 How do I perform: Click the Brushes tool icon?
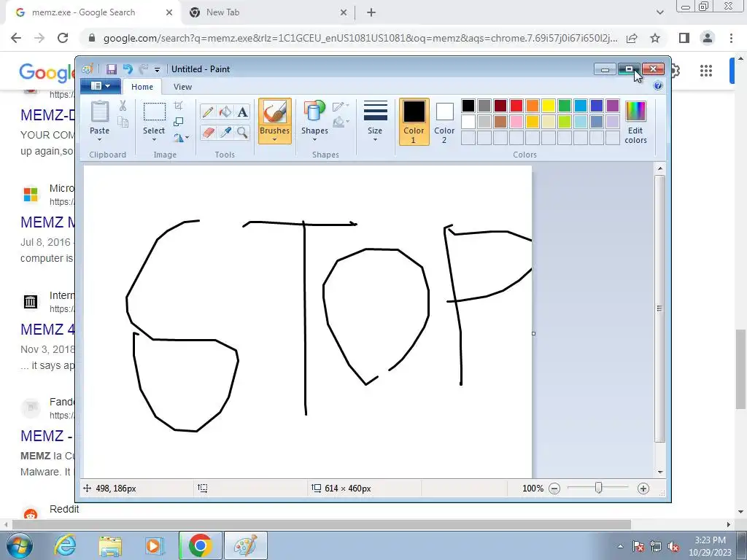pos(274,112)
